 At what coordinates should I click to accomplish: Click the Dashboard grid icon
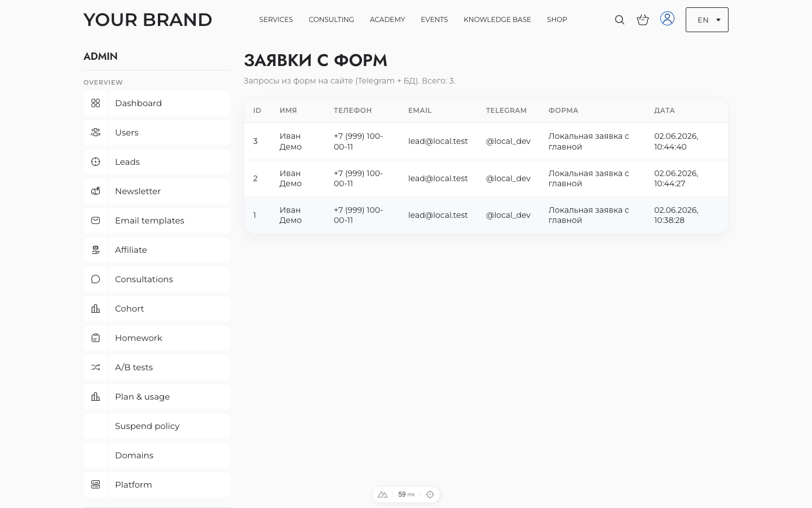[95, 103]
